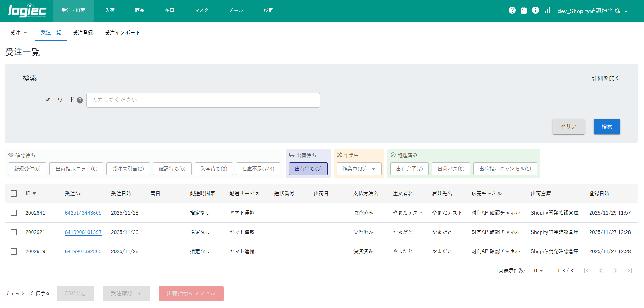Open the rows-per-page dropdown showing 10
This screenshot has width=644, height=308.
[537, 271]
